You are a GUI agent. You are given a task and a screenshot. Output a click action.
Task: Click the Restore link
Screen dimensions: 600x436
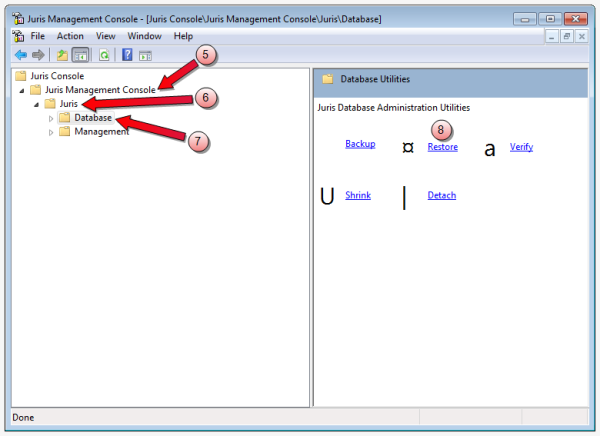coord(442,147)
